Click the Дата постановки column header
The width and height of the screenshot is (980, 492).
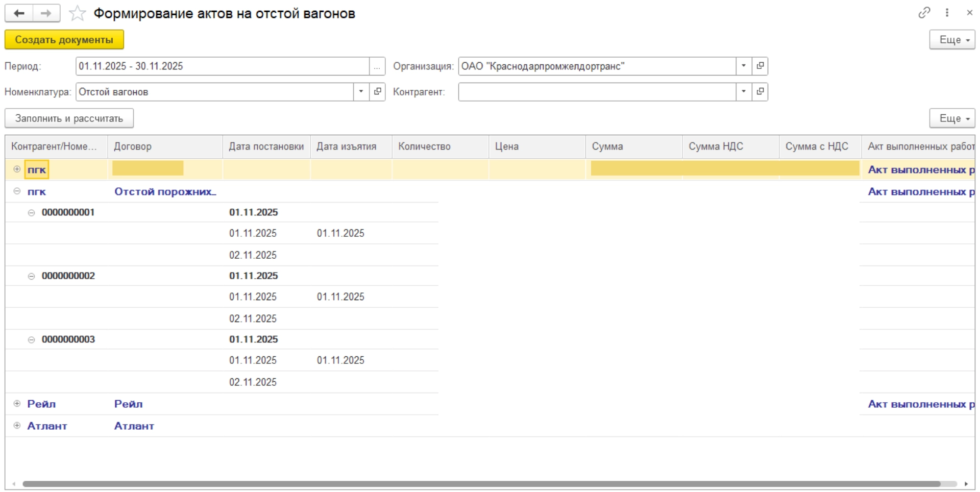(x=266, y=146)
